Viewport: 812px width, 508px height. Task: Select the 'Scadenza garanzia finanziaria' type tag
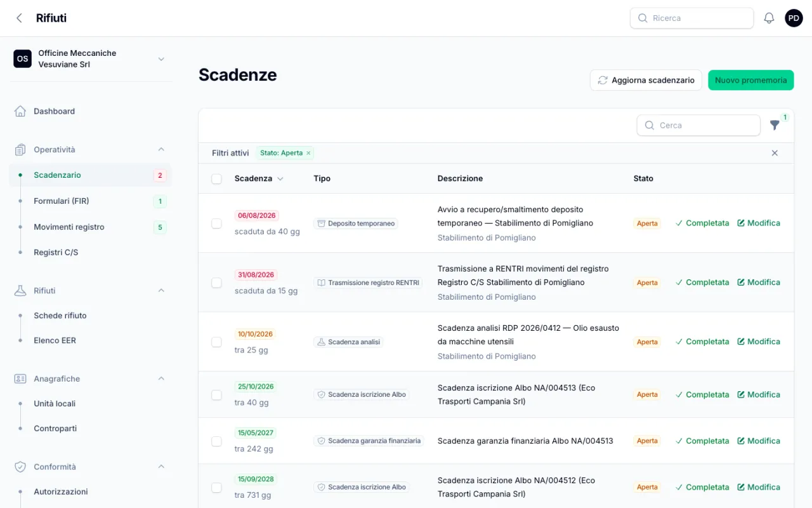coord(369,441)
